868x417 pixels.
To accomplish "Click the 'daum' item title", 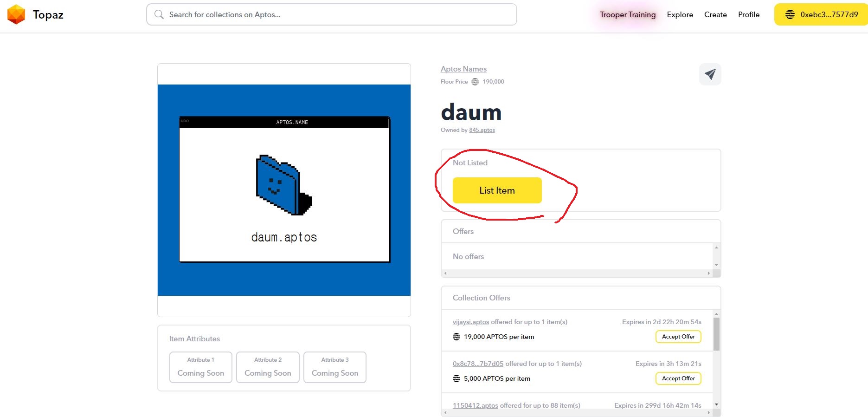I will pyautogui.click(x=471, y=112).
